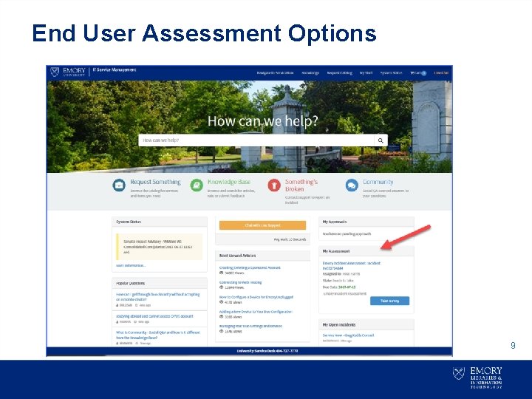Image resolution: width=532 pixels, height=399 pixels.
Task: Open Live Chat in the top navigation
Action: 441,73
